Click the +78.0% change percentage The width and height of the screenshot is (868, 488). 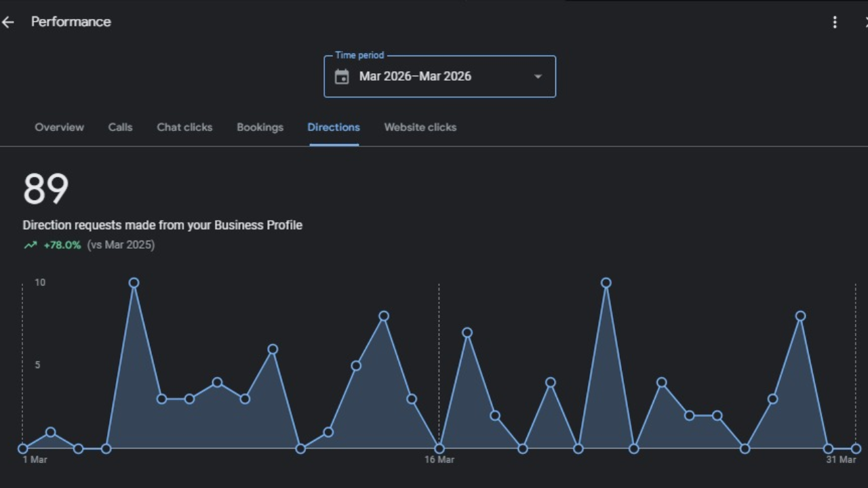(62, 245)
